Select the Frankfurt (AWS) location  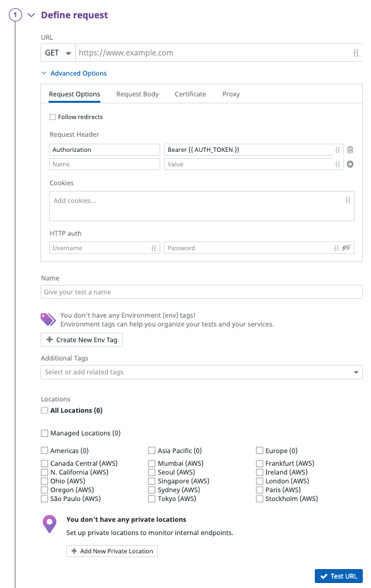pyautogui.click(x=259, y=463)
